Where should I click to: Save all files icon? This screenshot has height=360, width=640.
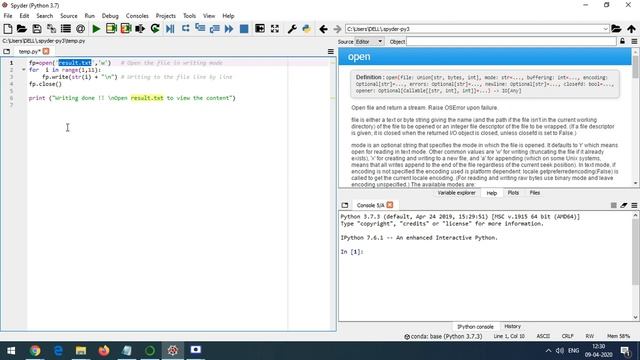point(51,29)
